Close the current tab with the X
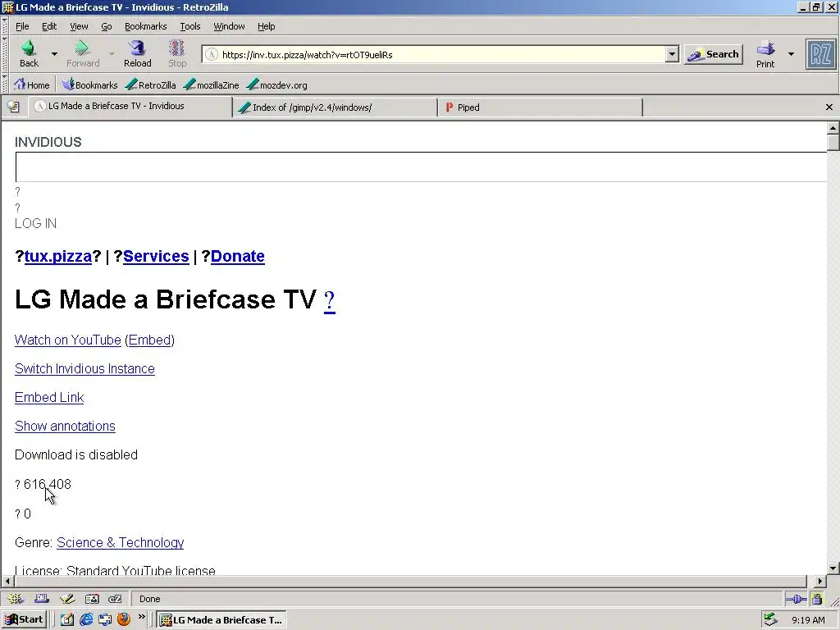This screenshot has height=630, width=840. (x=829, y=107)
